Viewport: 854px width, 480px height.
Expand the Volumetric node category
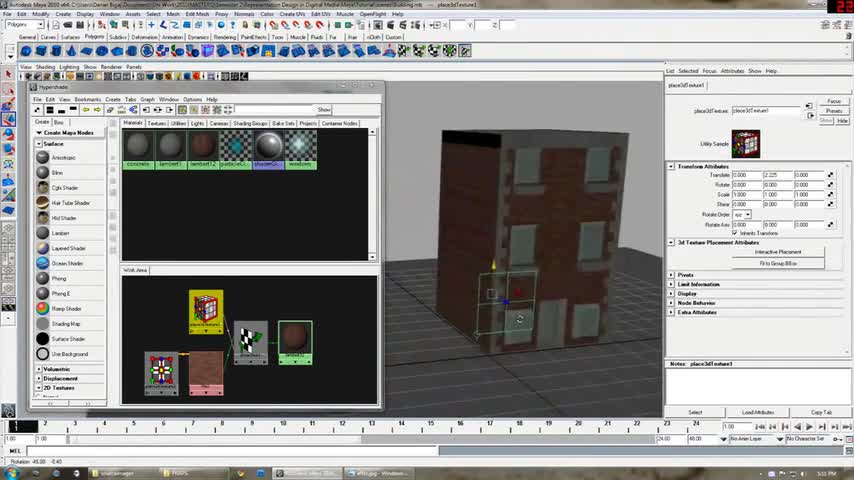(x=39, y=369)
